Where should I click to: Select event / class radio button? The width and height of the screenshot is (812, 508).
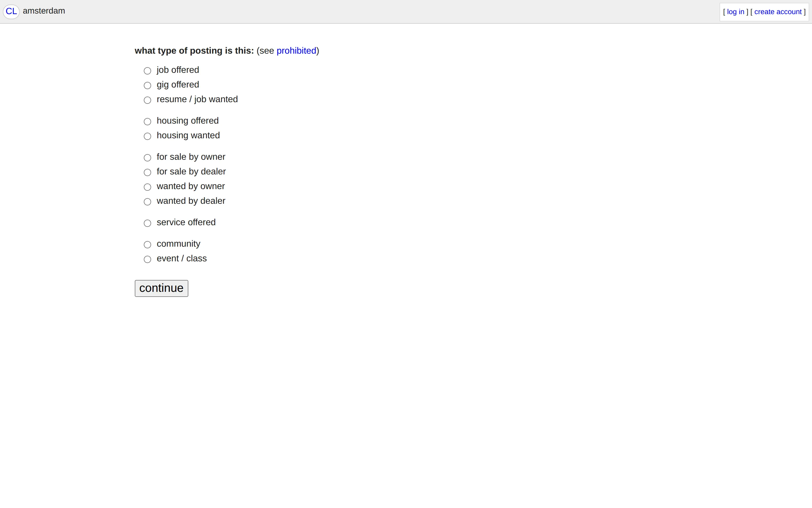[x=147, y=259]
